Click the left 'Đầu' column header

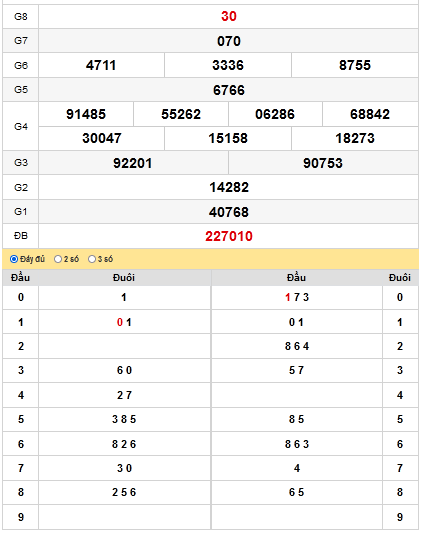(20, 278)
